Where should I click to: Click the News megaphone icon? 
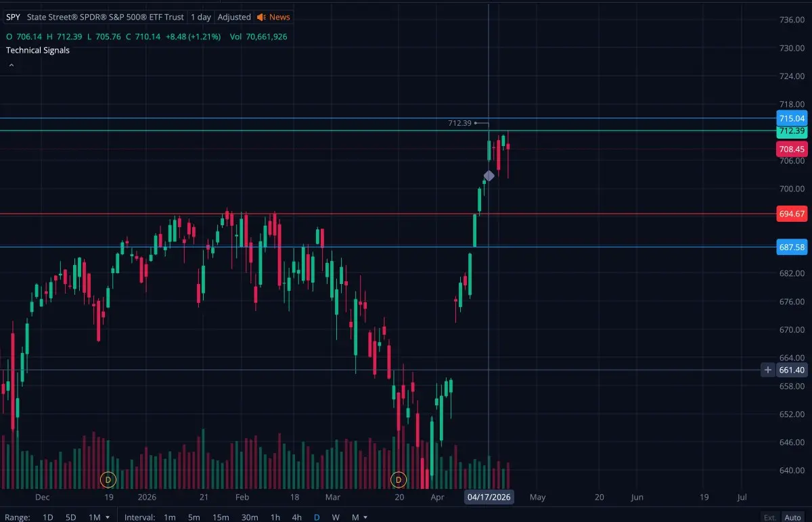261,17
